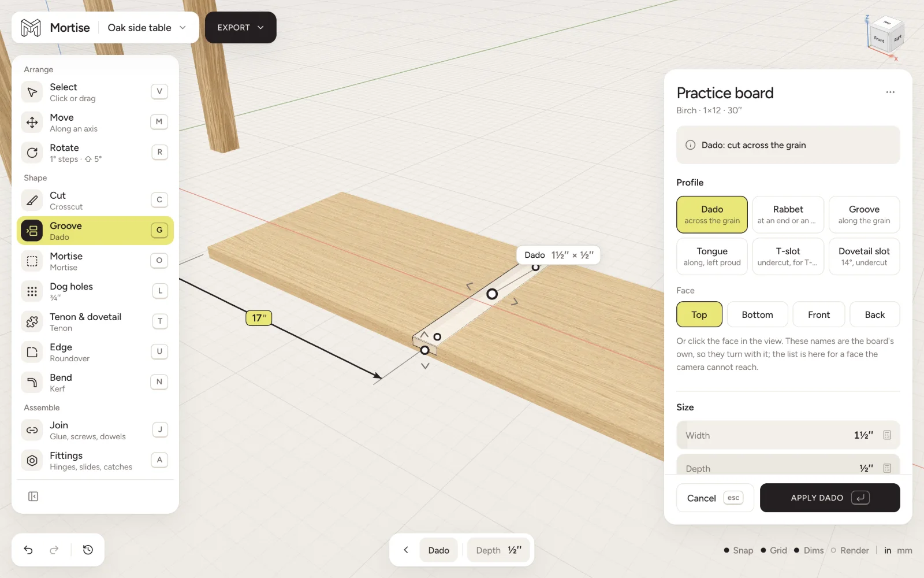Click the redo arrow
This screenshot has width=924, height=578.
click(54, 550)
